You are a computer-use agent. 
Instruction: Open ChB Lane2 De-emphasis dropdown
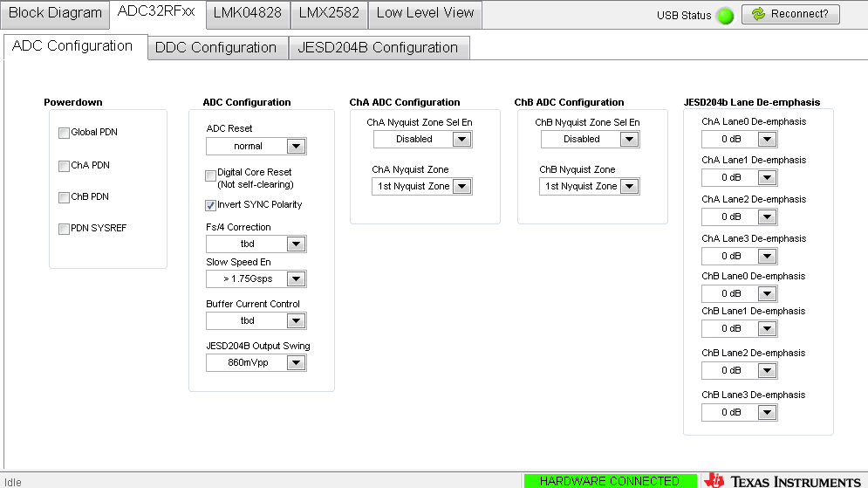pos(768,370)
